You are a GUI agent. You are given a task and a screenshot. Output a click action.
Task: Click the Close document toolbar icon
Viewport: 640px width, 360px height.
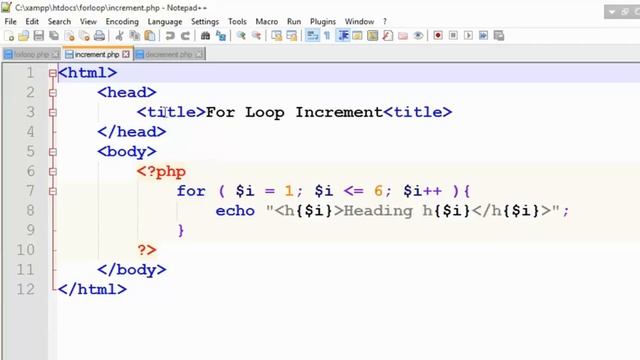click(x=69, y=36)
